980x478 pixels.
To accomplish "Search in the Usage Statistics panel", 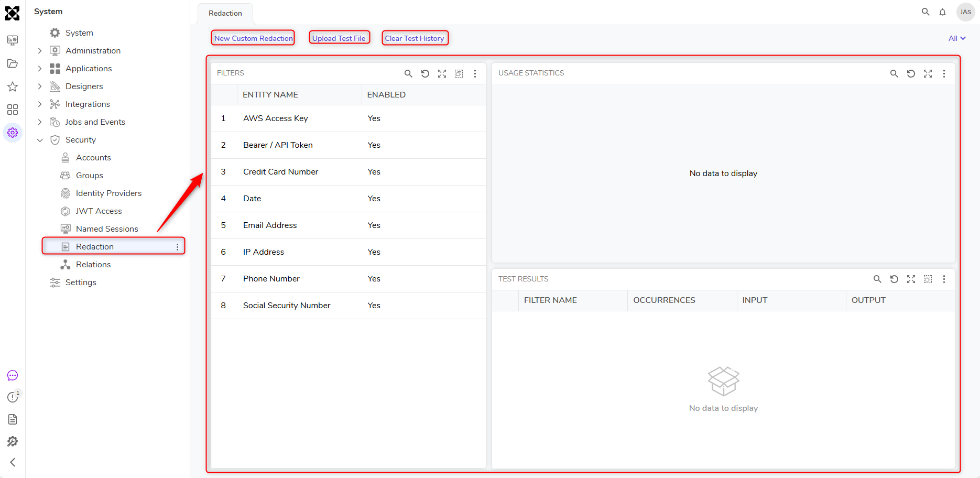I will pos(894,73).
